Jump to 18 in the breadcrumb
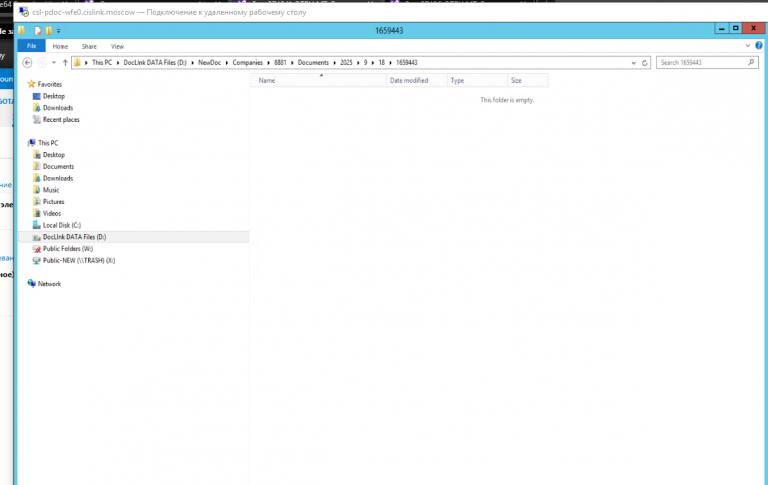This screenshot has height=485, width=768. [382, 63]
